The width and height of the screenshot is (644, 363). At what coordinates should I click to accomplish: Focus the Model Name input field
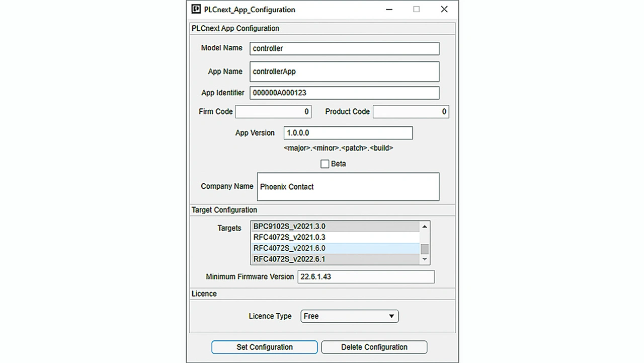pyautogui.click(x=344, y=48)
